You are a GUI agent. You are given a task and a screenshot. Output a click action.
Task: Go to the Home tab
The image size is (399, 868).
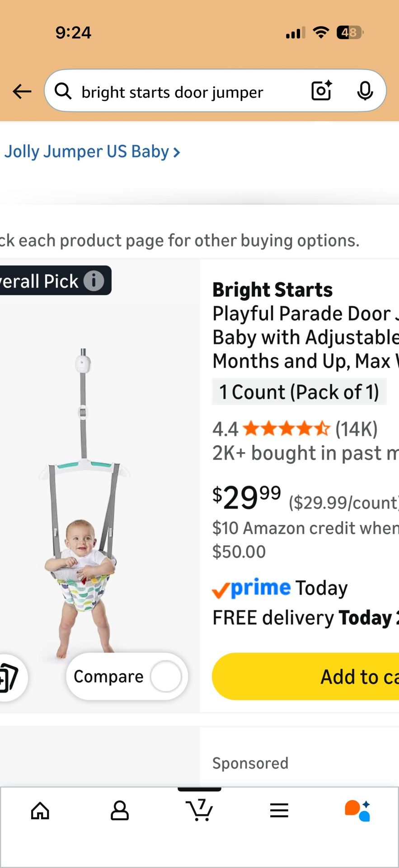[x=40, y=810]
